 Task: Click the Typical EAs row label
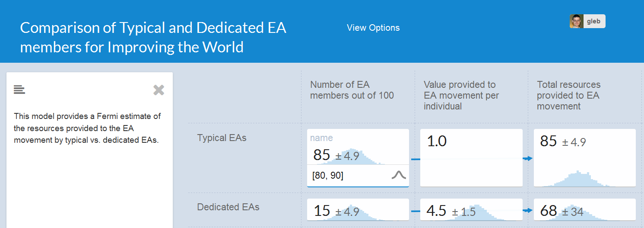pyautogui.click(x=222, y=138)
